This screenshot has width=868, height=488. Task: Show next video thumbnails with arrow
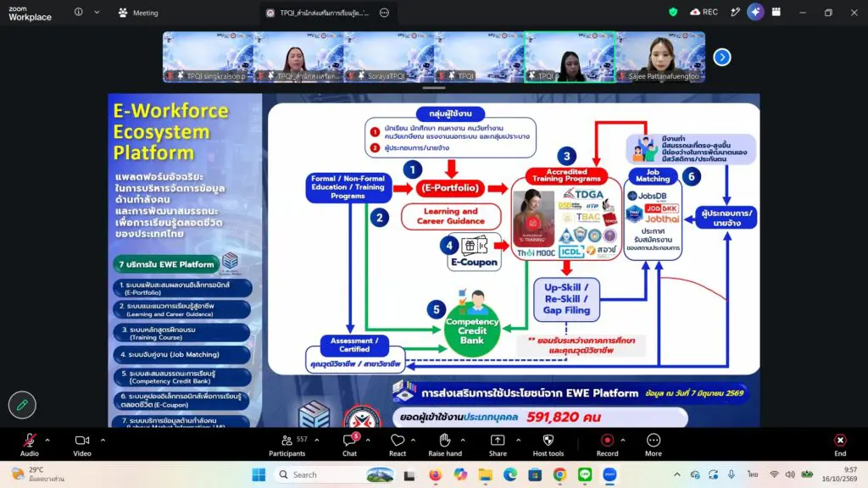tap(722, 57)
